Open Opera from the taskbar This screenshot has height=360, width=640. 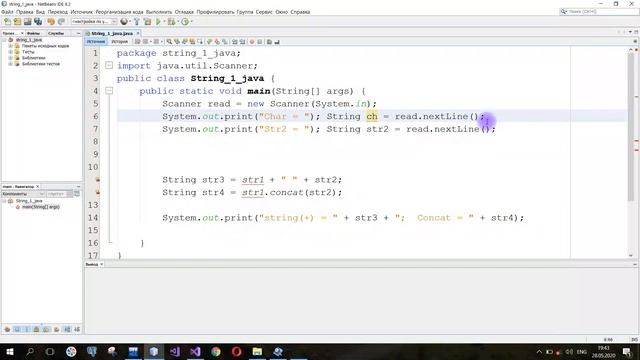click(237, 351)
